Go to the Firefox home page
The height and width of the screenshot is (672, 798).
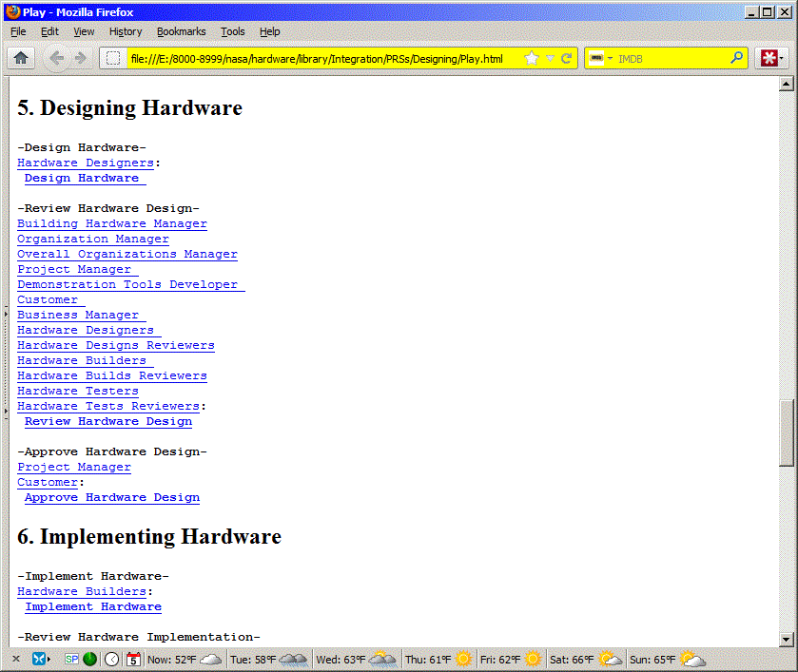pos(21,58)
